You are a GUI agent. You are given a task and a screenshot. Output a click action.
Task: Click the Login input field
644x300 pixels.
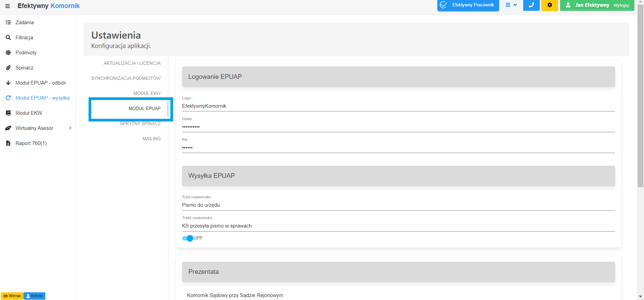398,106
